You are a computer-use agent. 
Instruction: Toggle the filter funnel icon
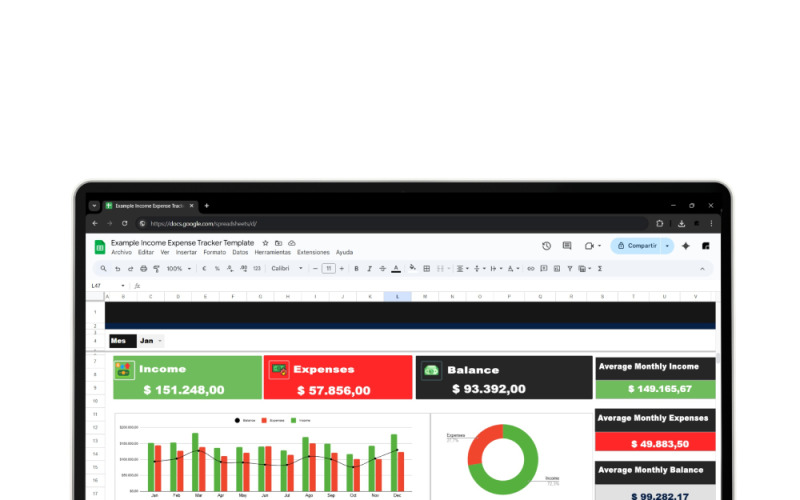pyautogui.click(x=569, y=268)
